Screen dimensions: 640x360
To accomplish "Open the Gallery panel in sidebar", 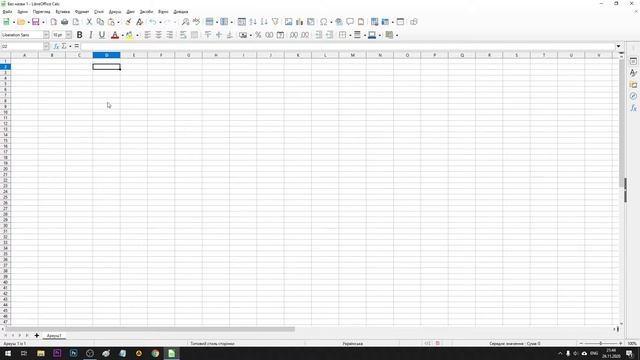I will point(633,84).
